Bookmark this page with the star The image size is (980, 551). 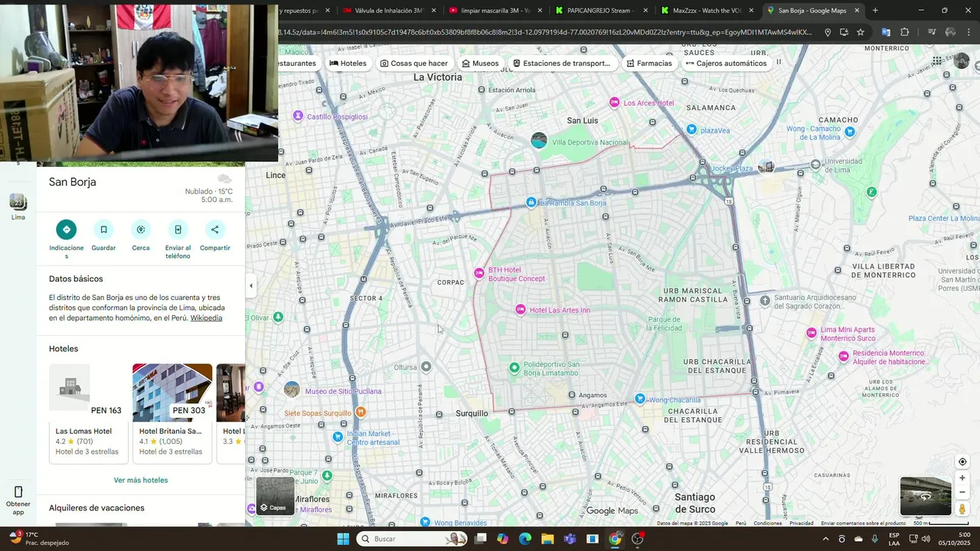click(x=861, y=32)
